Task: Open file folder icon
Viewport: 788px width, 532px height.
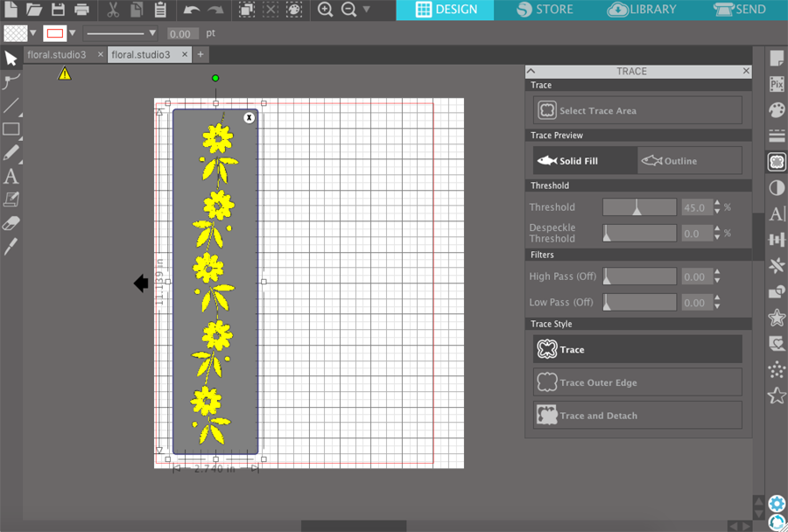Action: coord(34,9)
